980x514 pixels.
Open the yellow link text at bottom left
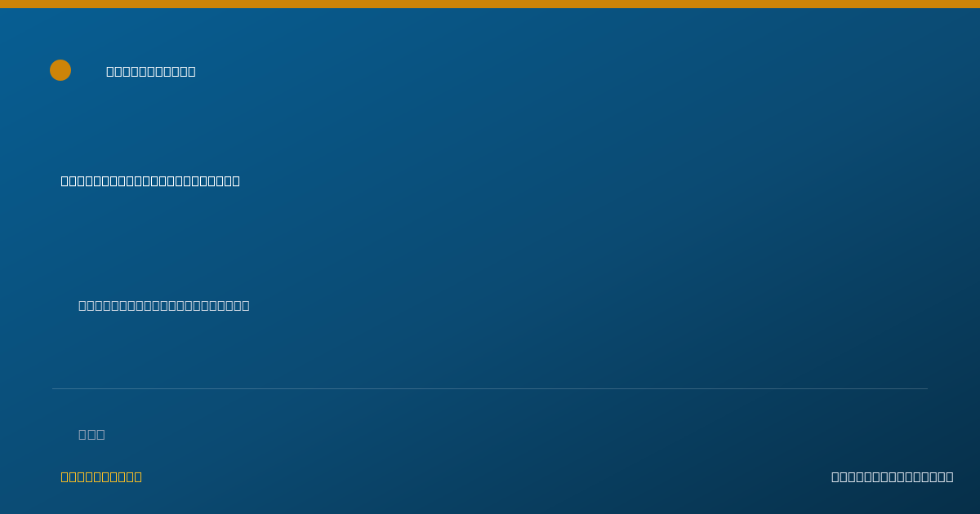101,476
